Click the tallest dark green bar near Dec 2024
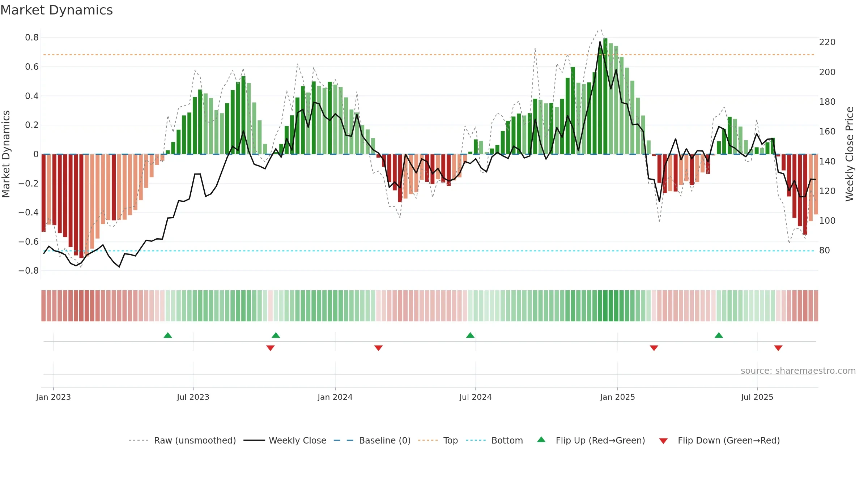This screenshot has height=488, width=868. [x=605, y=96]
